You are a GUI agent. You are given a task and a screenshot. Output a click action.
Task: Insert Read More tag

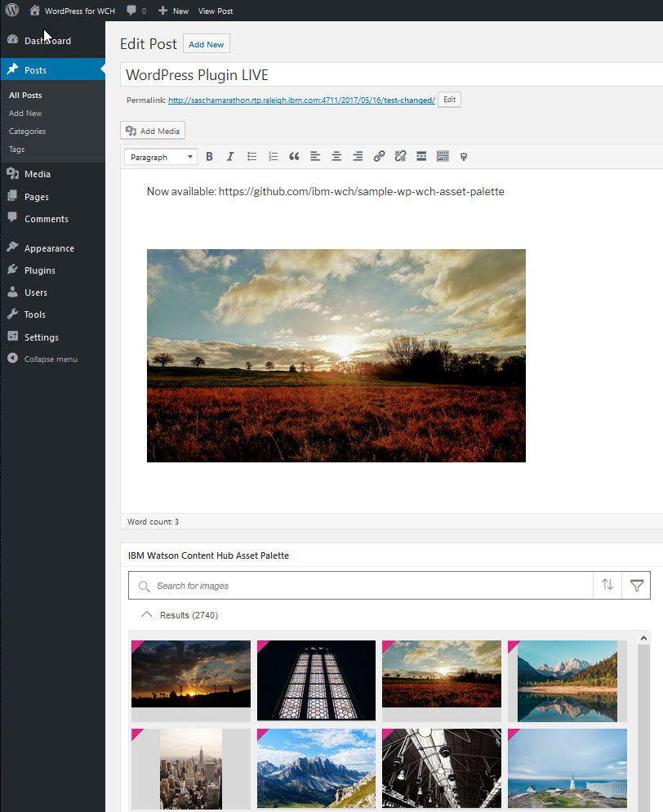click(x=421, y=156)
